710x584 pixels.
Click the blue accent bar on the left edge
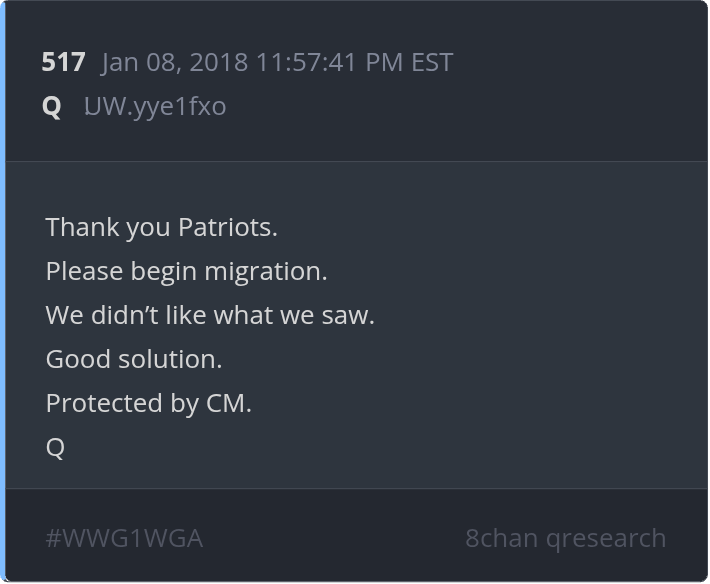3,290
